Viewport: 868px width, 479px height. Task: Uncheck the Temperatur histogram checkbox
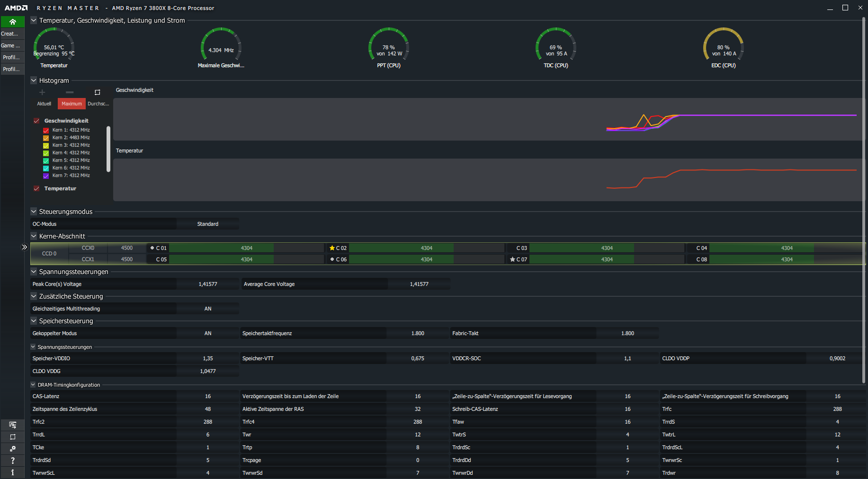pos(36,188)
